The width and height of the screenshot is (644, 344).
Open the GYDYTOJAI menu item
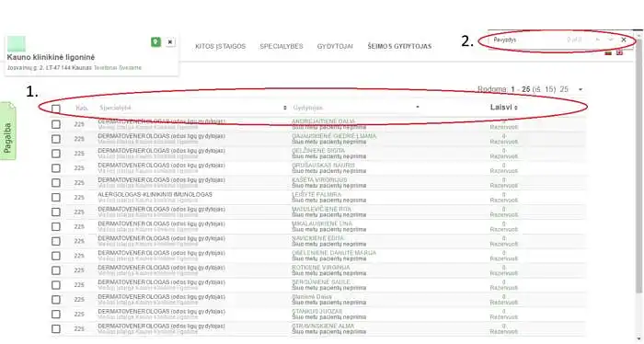click(x=335, y=46)
